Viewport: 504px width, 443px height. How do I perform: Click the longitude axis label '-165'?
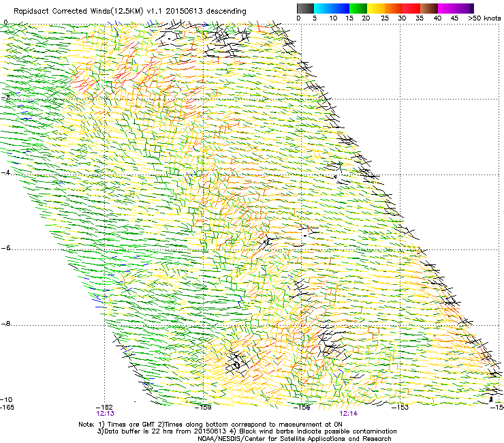7,408
